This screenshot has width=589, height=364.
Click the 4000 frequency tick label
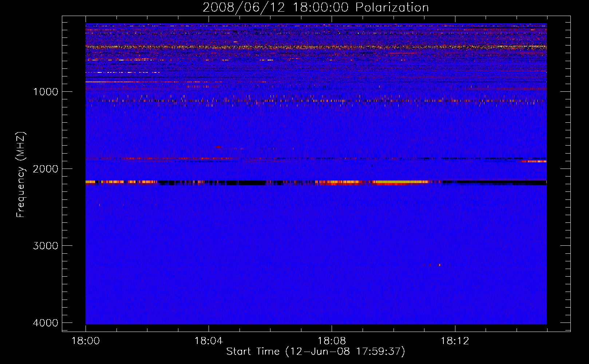click(46, 323)
